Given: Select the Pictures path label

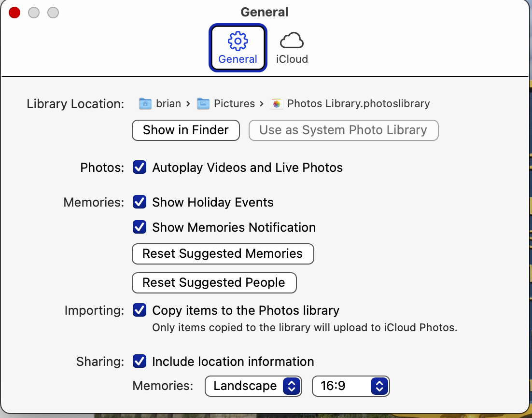Looking at the screenshot, I should [x=234, y=103].
